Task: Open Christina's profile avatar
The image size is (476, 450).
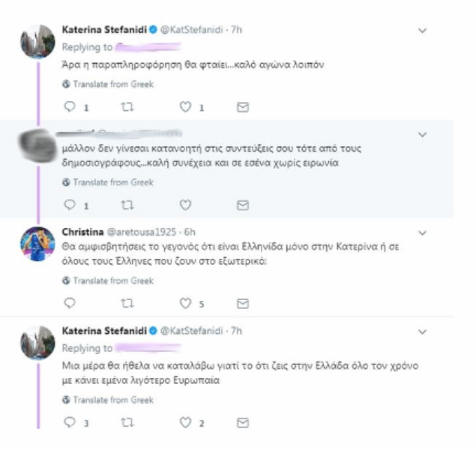Action: tap(37, 241)
